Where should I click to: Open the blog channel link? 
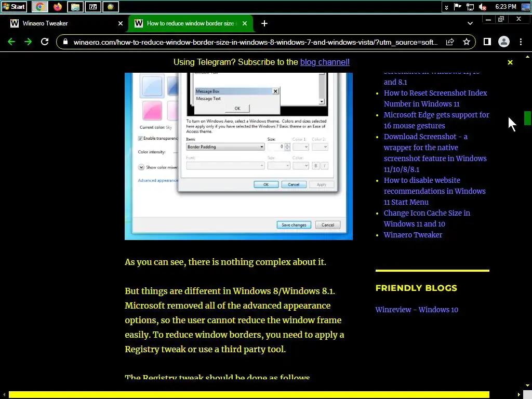coord(325,62)
